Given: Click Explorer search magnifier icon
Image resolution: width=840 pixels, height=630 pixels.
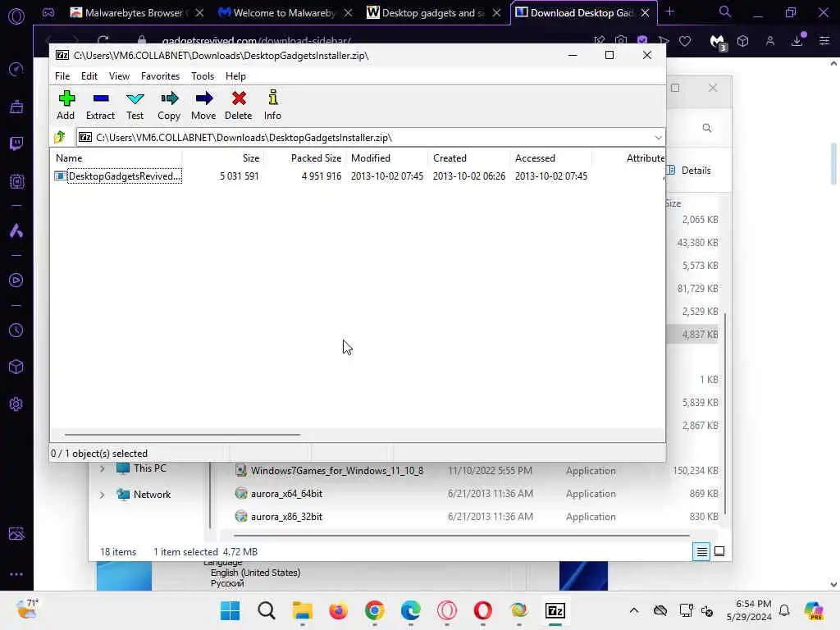Looking at the screenshot, I should tap(707, 128).
